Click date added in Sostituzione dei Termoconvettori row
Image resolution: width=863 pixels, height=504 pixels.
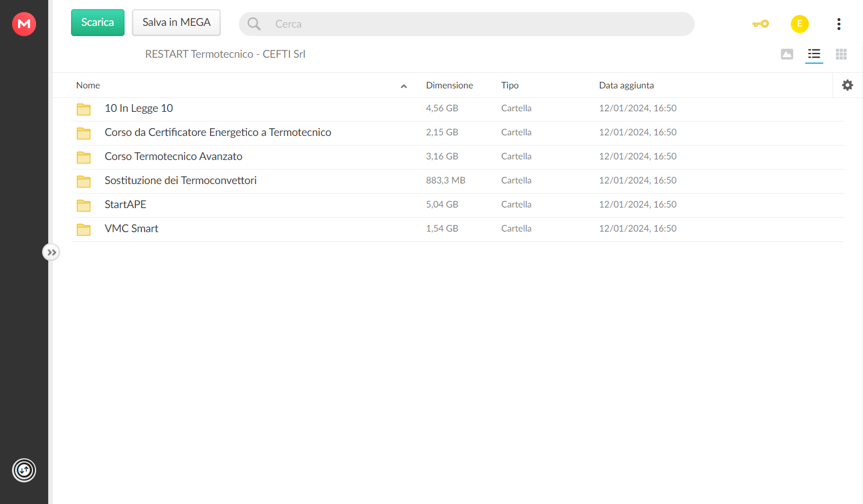[x=638, y=180]
